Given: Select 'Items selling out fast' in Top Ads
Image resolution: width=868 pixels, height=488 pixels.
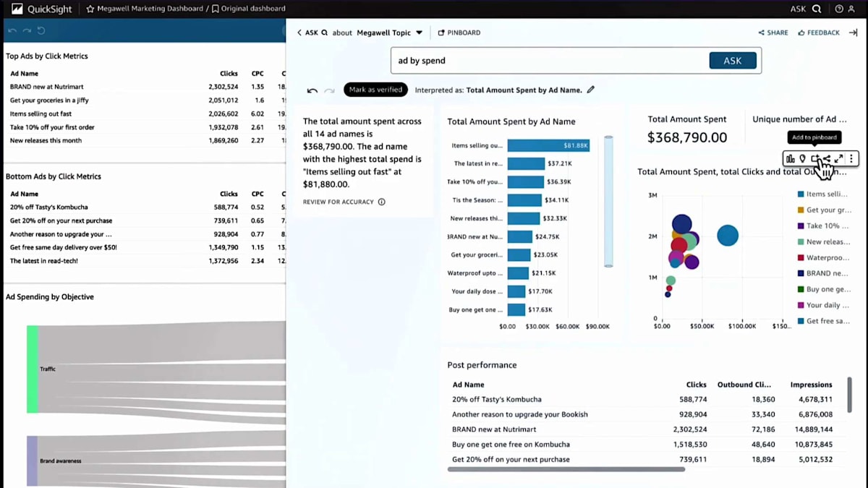Looking at the screenshot, I should [41, 114].
